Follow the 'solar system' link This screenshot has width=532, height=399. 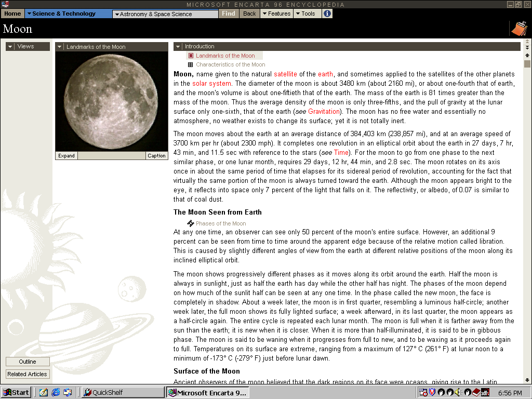point(212,84)
